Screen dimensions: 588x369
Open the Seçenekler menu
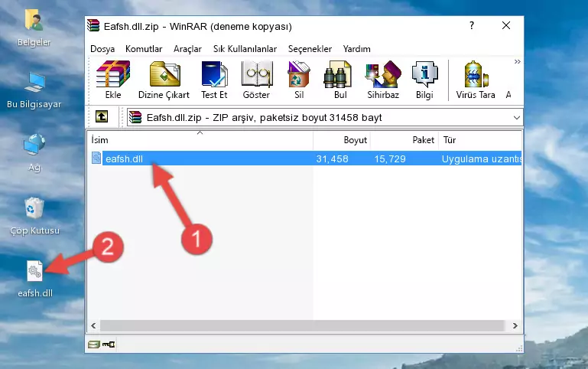[310, 49]
